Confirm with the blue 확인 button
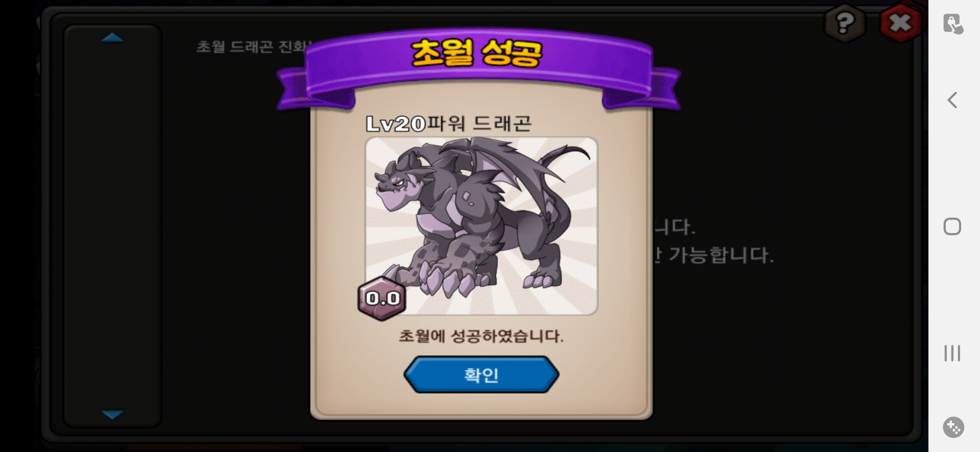Image resolution: width=980 pixels, height=452 pixels. point(481,375)
